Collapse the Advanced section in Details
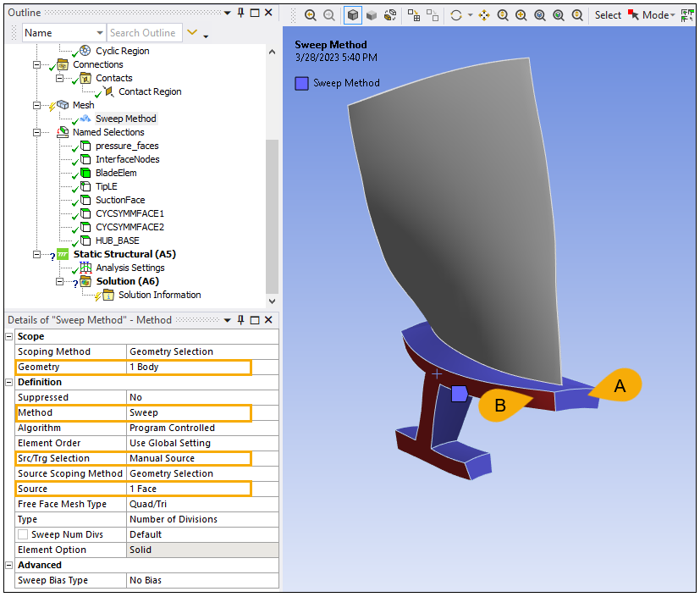 click(x=9, y=565)
